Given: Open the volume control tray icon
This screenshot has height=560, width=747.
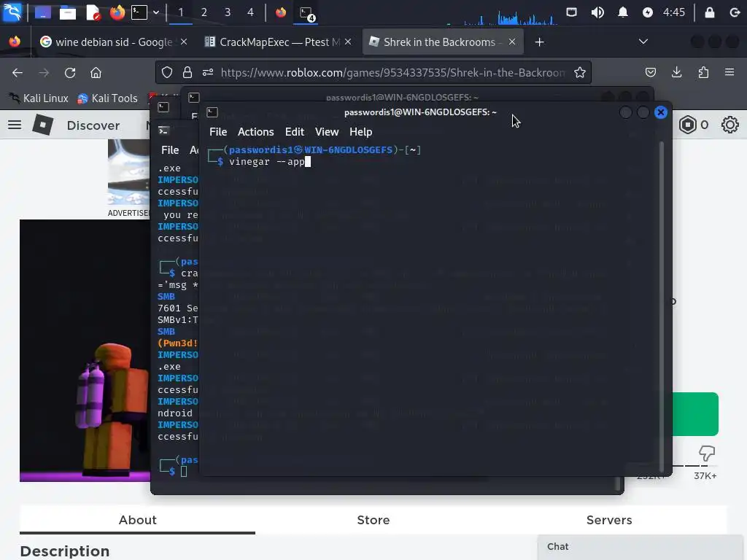Looking at the screenshot, I should click(x=597, y=12).
